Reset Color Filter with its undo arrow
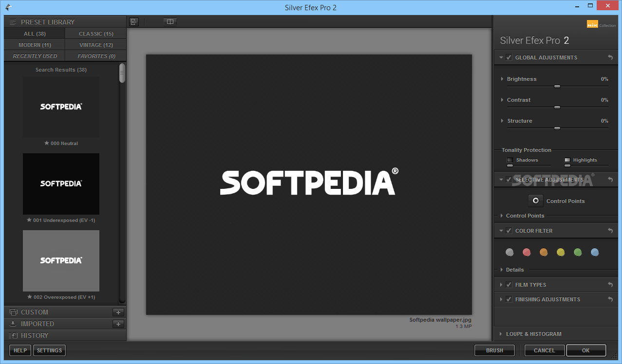 click(x=610, y=231)
